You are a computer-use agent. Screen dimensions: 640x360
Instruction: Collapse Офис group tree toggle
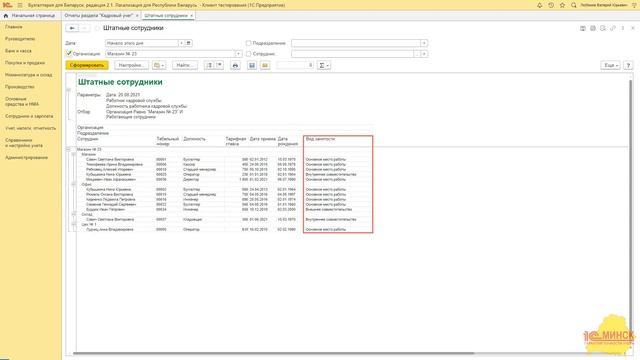(x=73, y=184)
